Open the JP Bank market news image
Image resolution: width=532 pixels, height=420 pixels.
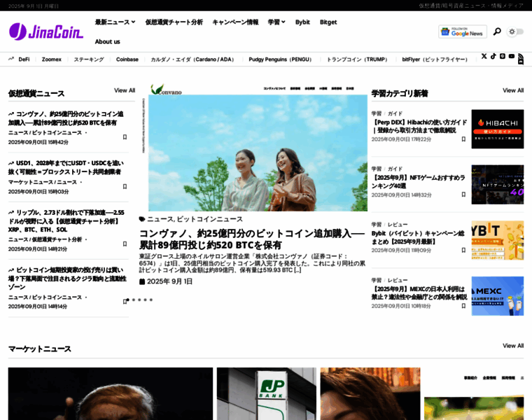[x=267, y=393]
